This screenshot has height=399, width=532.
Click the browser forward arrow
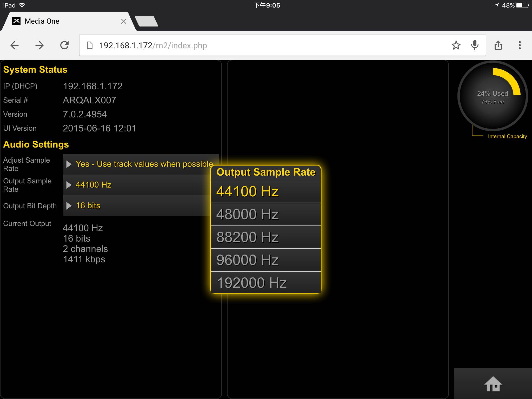click(x=39, y=45)
